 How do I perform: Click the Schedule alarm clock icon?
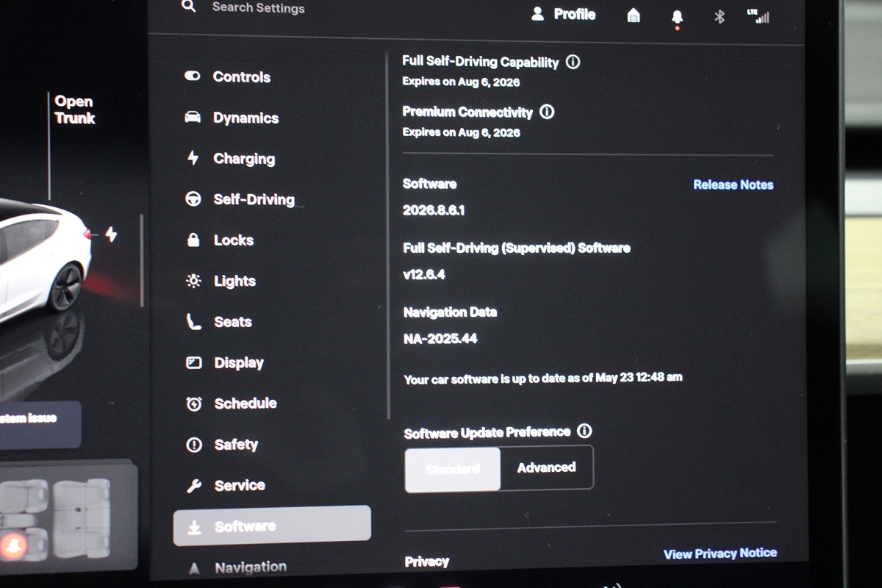pyautogui.click(x=194, y=404)
